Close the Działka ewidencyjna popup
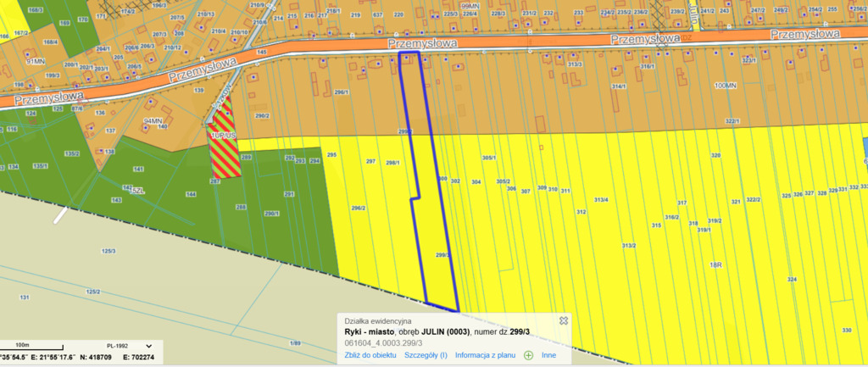The height and width of the screenshot is (367, 868). (563, 320)
